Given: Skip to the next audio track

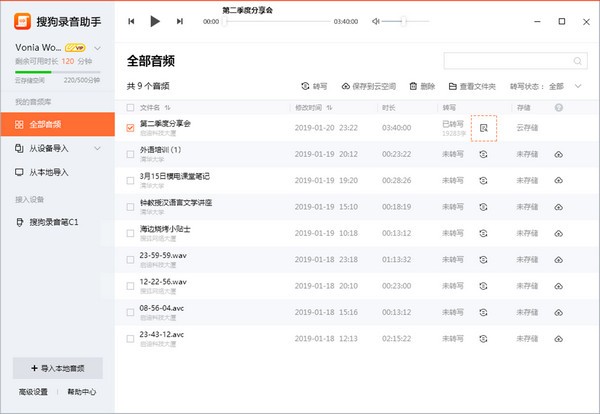Looking at the screenshot, I should [x=179, y=21].
